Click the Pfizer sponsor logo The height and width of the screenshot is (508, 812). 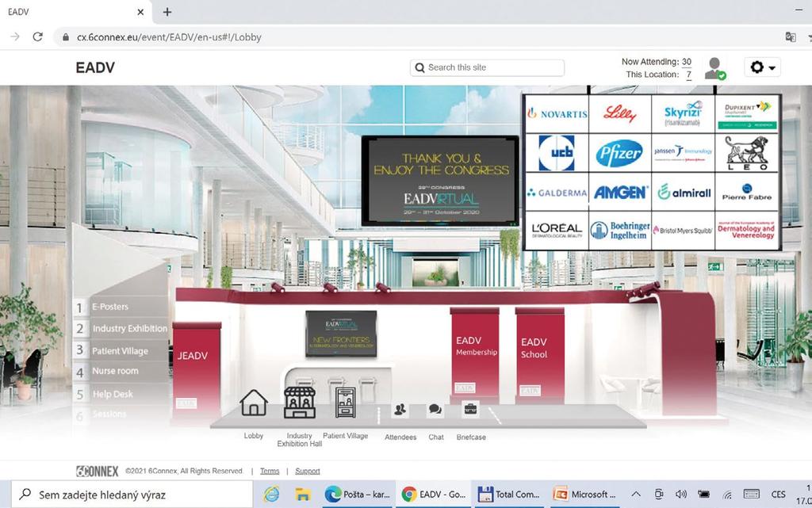(x=619, y=153)
